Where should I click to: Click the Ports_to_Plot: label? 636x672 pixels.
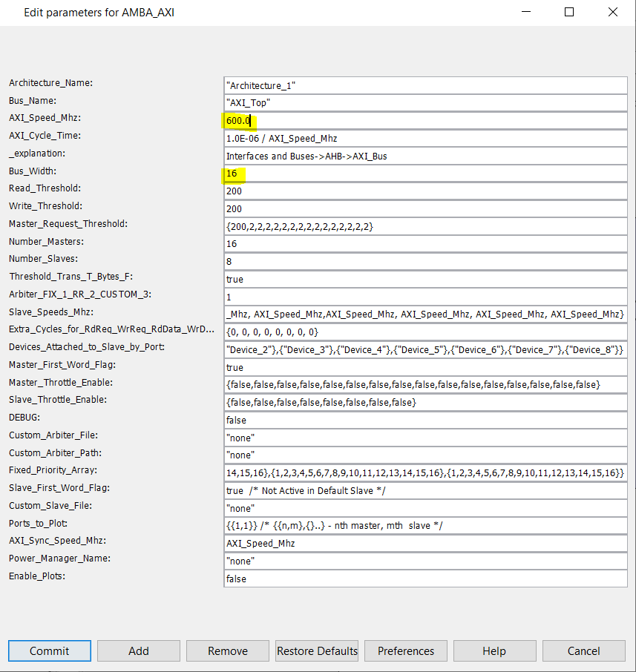pos(38,524)
